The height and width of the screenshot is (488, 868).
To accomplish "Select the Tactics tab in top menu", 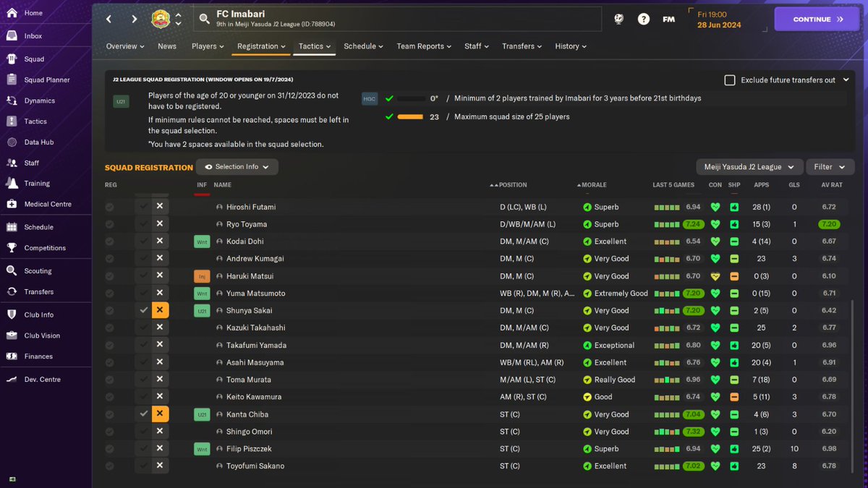I will click(x=315, y=46).
